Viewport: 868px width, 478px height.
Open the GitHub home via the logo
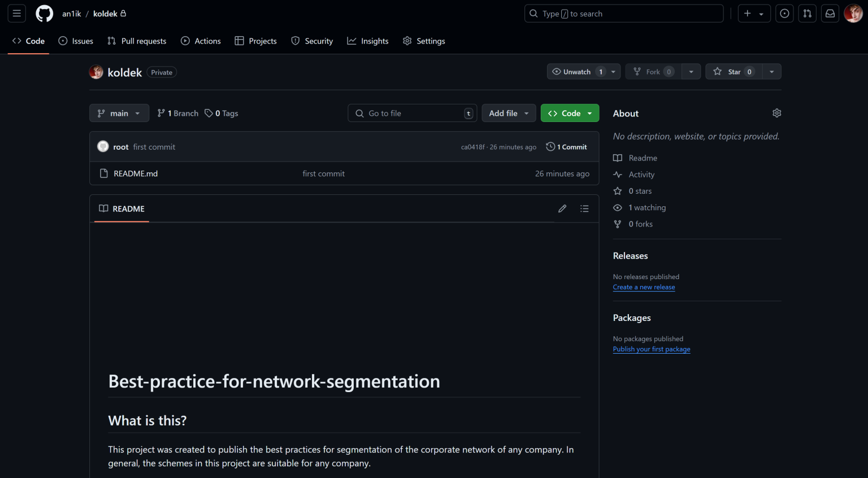44,13
